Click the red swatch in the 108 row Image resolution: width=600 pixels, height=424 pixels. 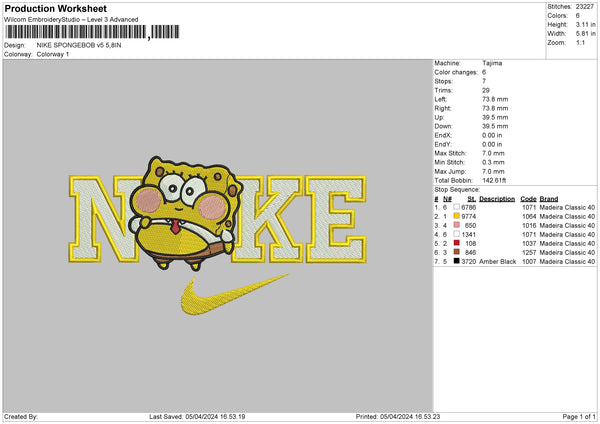tap(457, 243)
